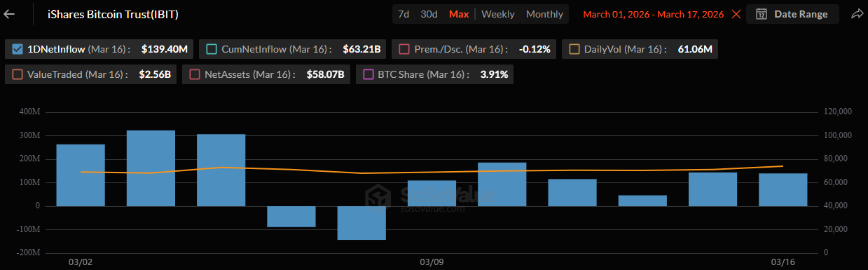Clear the date range with the red X
868x270 pixels.
tap(736, 14)
